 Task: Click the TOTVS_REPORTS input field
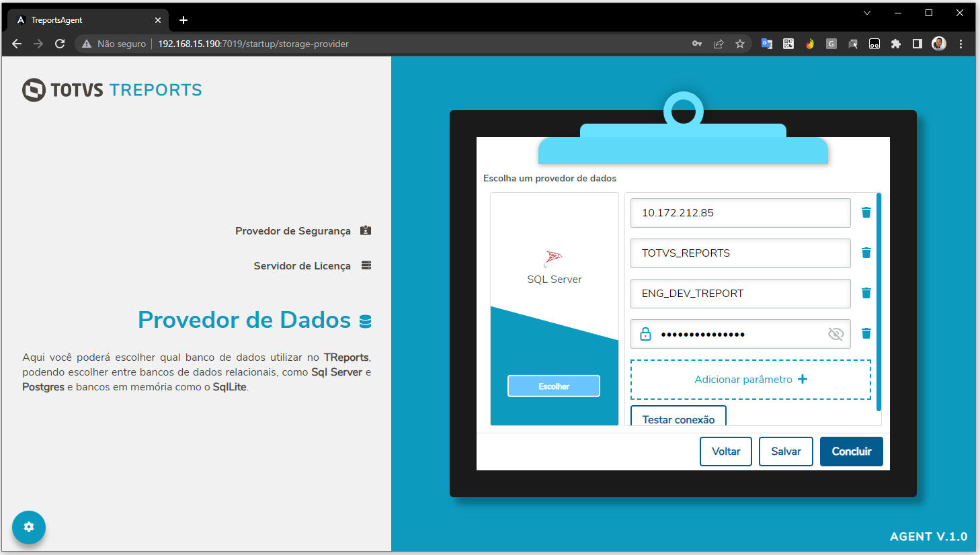click(x=741, y=253)
